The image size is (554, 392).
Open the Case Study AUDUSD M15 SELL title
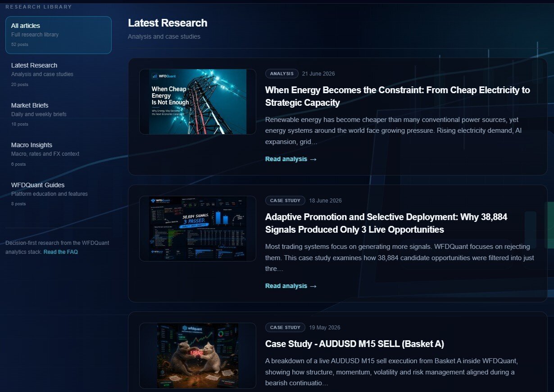(354, 344)
